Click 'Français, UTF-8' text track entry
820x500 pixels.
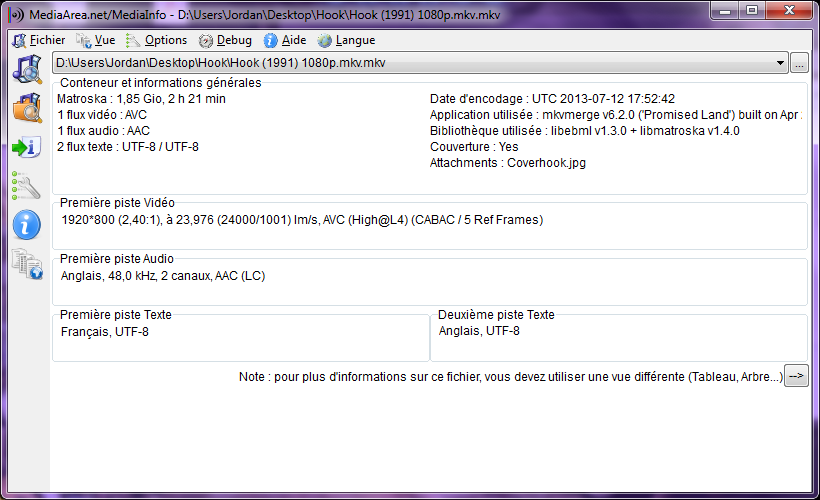(x=105, y=332)
